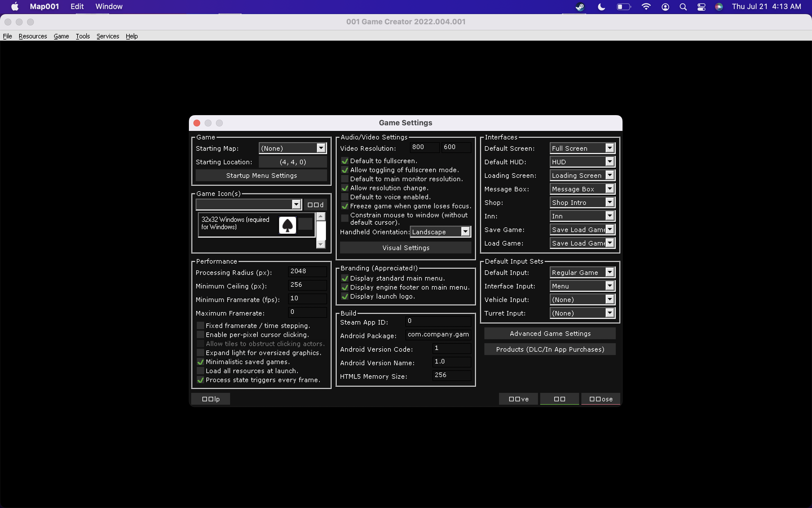Enable Default to voice enabled checkbox
Image resolution: width=812 pixels, height=508 pixels.
(344, 197)
